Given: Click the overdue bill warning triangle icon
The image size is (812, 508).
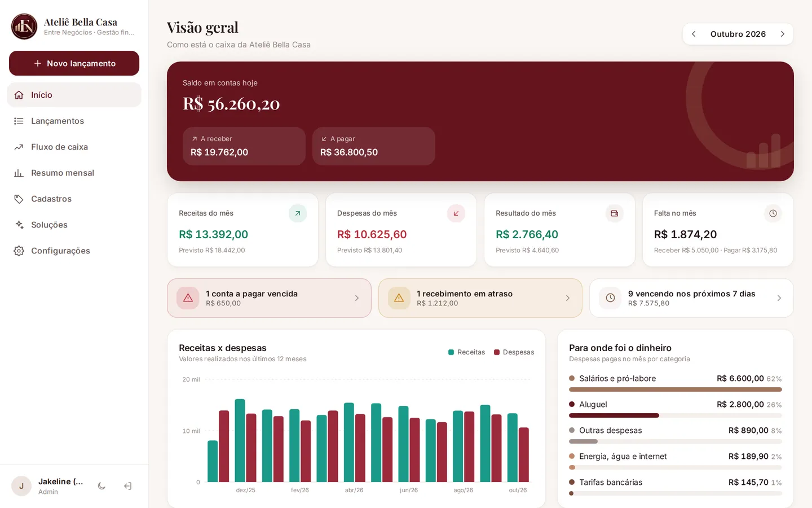Looking at the screenshot, I should click(188, 298).
